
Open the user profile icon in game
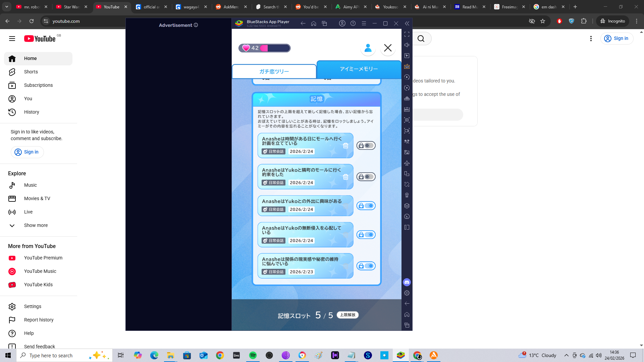(x=368, y=48)
